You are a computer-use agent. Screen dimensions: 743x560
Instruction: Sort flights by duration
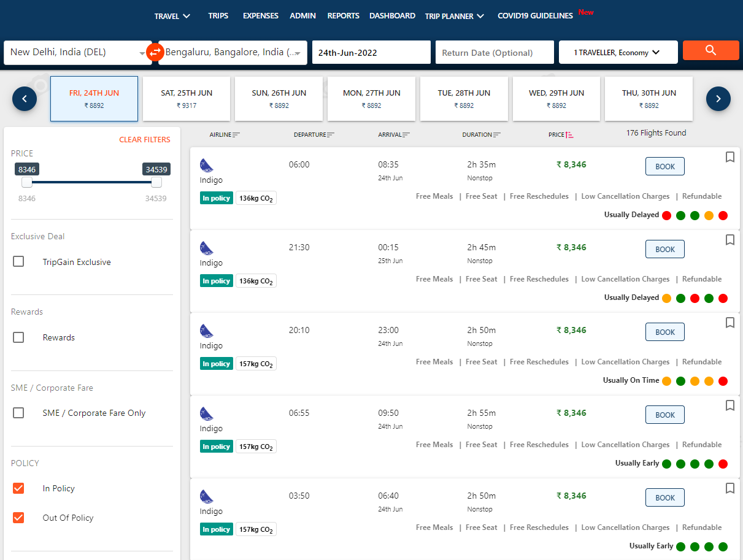click(x=481, y=134)
